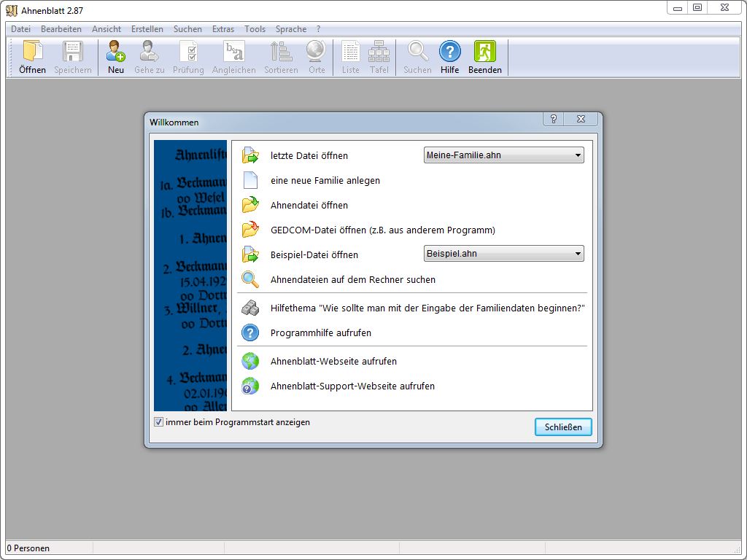Click the Programmhilfe blue question mark icon
This screenshot has height=560, width=747.
(250, 332)
